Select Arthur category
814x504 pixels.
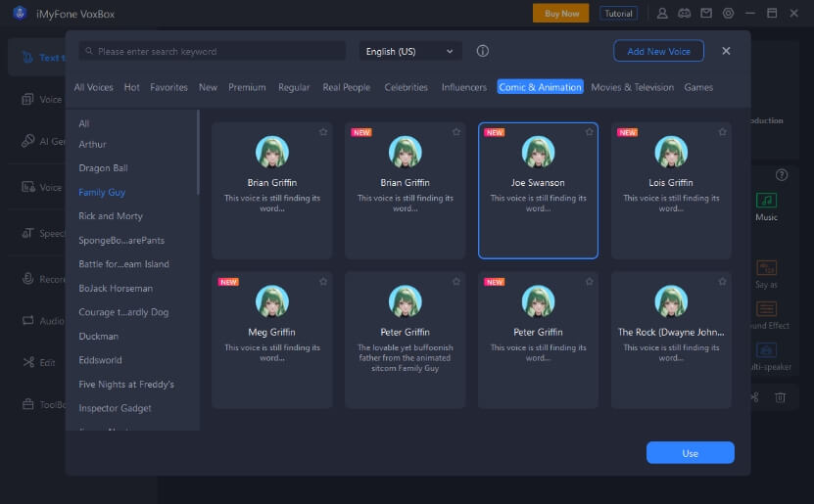92,144
